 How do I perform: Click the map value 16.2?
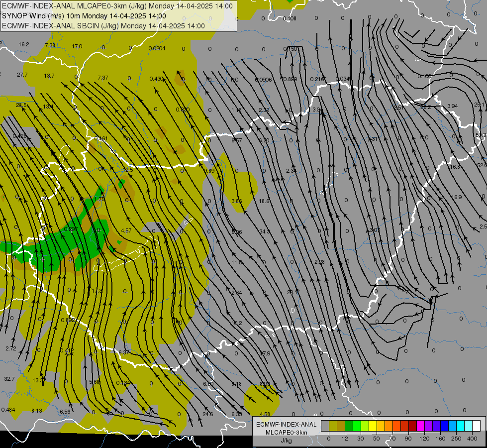coord(23,44)
